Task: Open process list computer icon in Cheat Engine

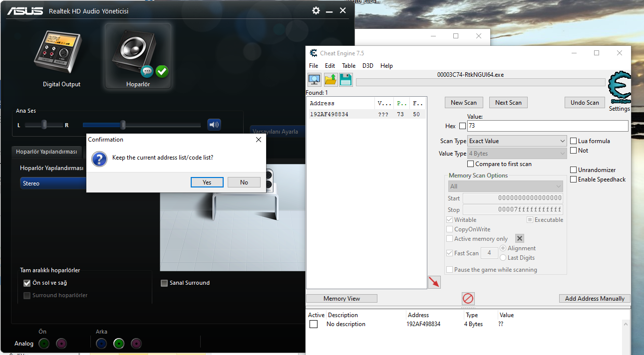Action: (314, 80)
